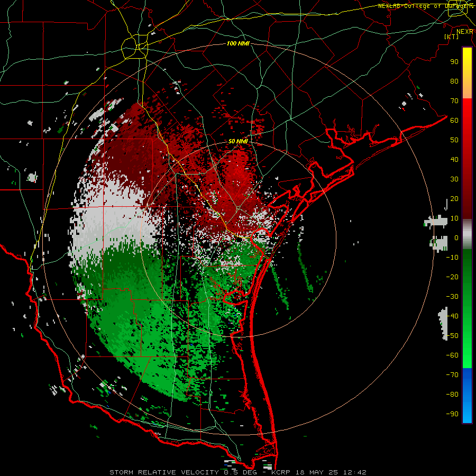The width and height of the screenshot is (476, 476).
Task: Select the gray zero-velocity band on the scale
Action: (467, 234)
